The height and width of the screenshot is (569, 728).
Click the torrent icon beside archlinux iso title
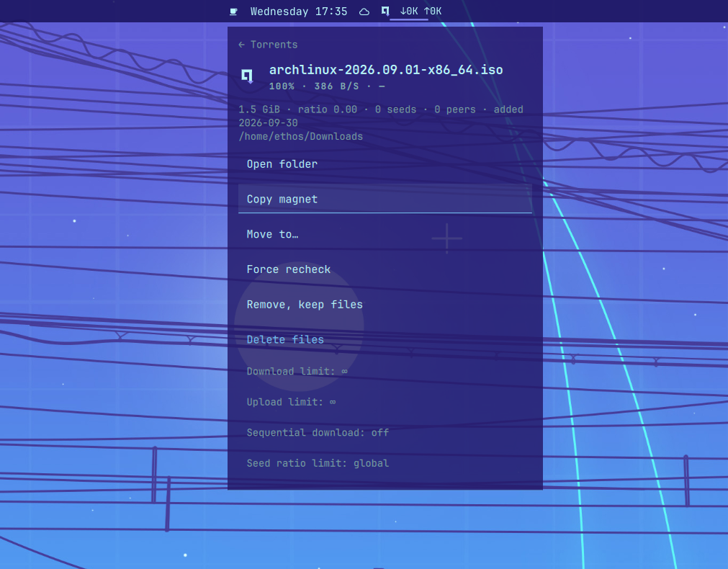coord(247,76)
